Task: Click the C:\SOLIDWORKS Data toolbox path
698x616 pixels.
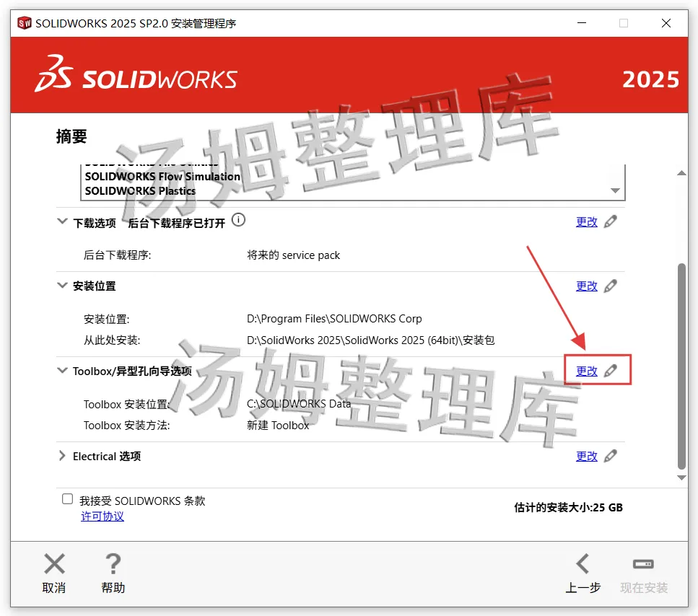Action: (299, 404)
